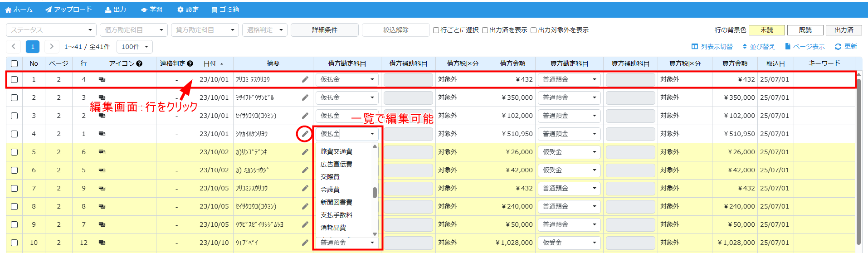Toggle 出力済を表示 checkbox
Image resolution: width=868 pixels, height=253 pixels.
[x=485, y=30]
